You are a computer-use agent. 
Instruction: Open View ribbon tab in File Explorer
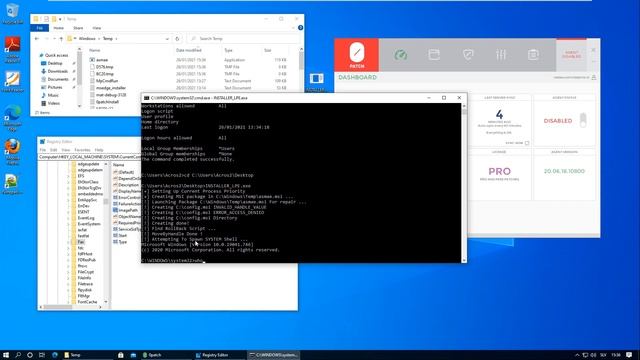point(96,28)
